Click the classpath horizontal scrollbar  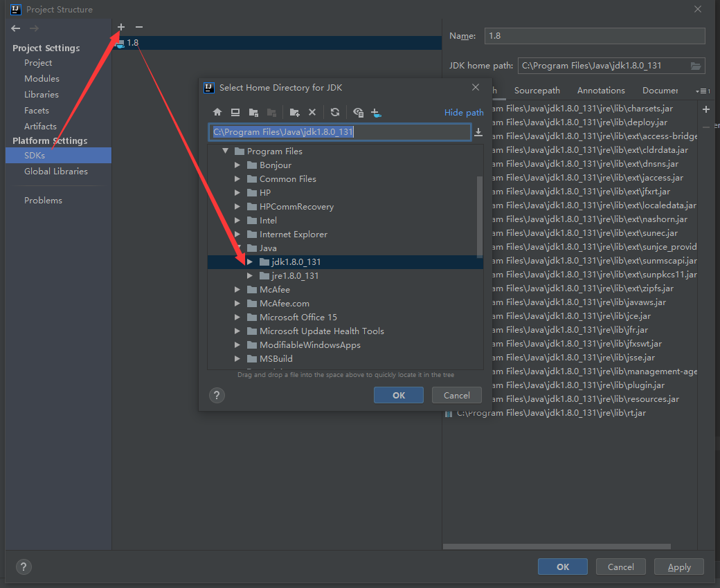pos(557,546)
